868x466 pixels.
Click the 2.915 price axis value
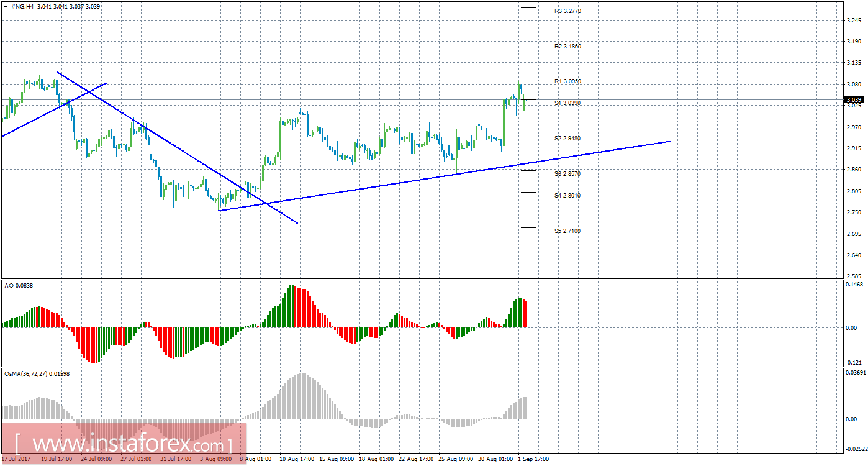(x=853, y=148)
